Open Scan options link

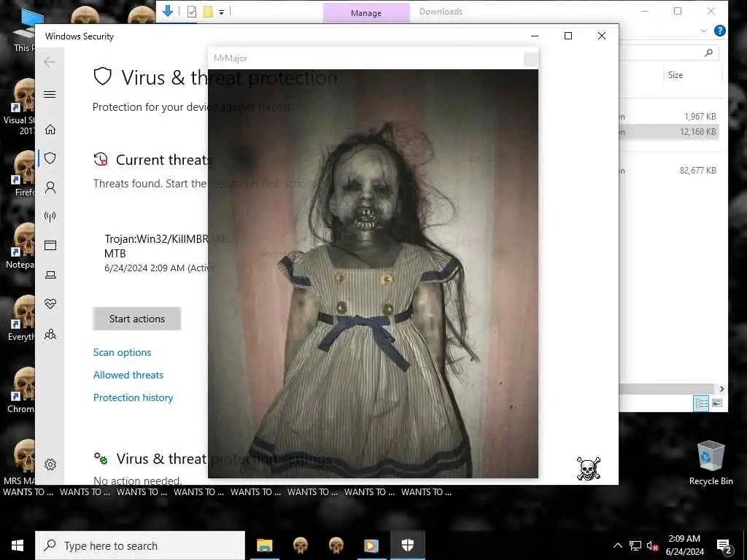click(122, 352)
